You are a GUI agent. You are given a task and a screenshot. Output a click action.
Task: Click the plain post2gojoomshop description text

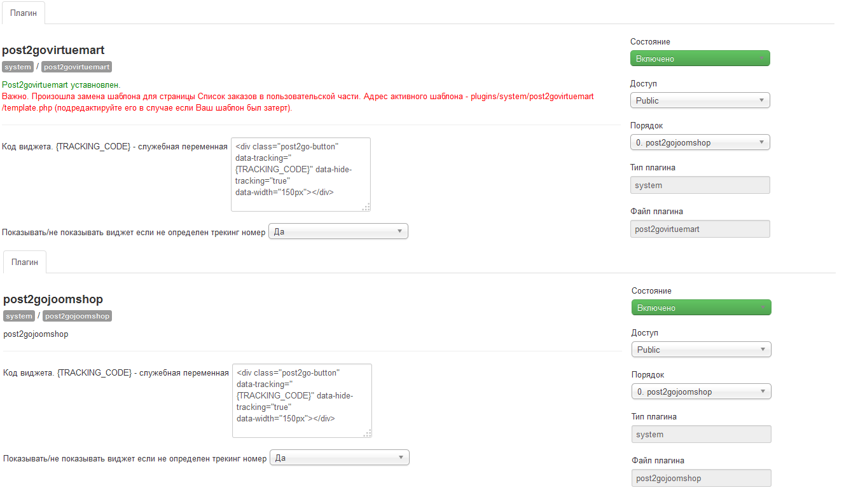click(36, 334)
